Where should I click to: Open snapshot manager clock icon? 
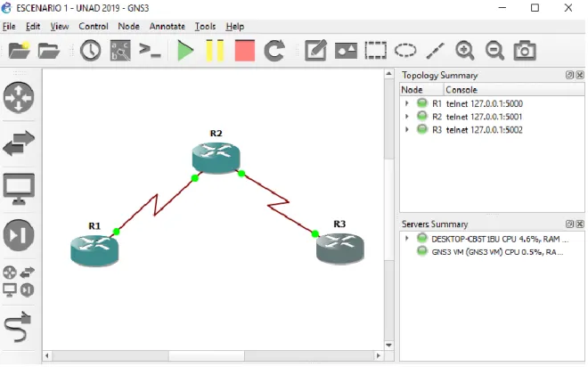(x=90, y=51)
